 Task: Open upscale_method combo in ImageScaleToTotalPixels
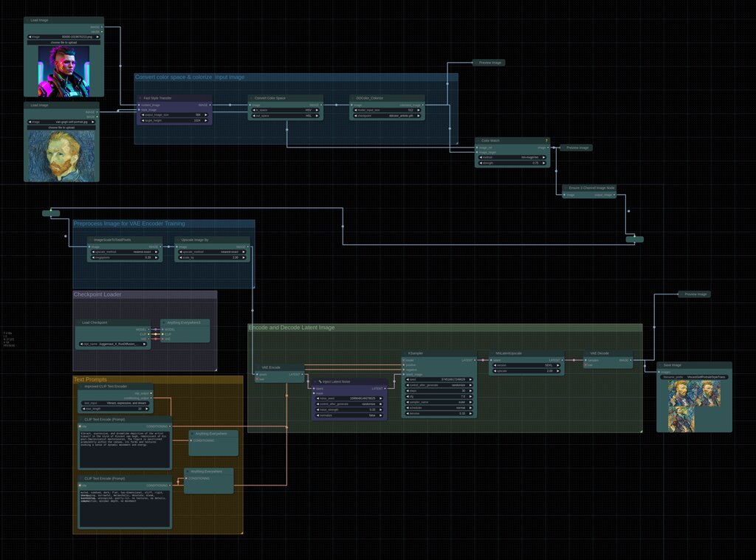pos(124,252)
